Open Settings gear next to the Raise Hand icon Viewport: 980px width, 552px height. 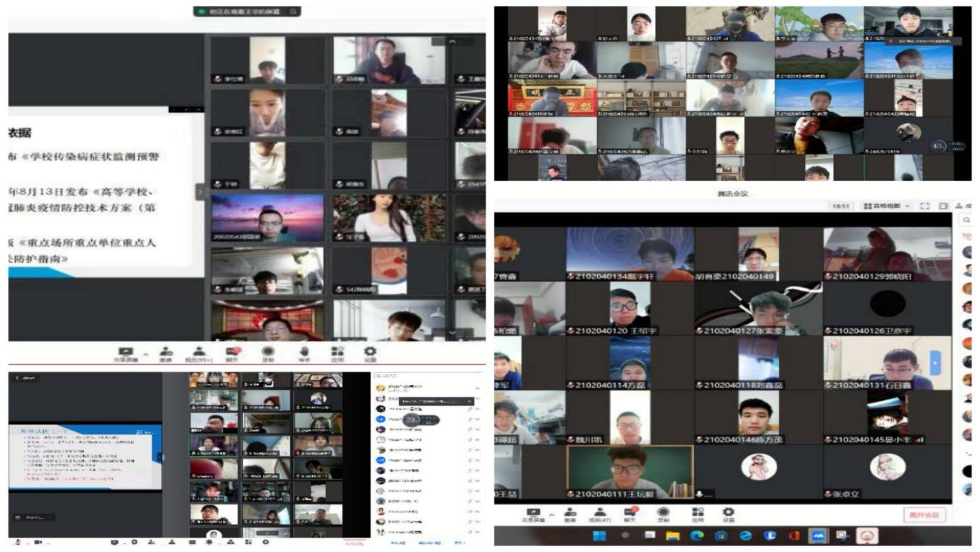(x=370, y=353)
